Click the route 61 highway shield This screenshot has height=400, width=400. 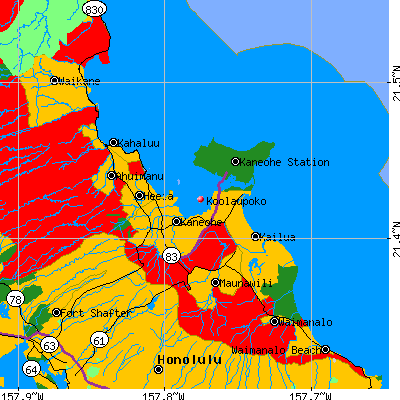pyautogui.click(x=99, y=340)
